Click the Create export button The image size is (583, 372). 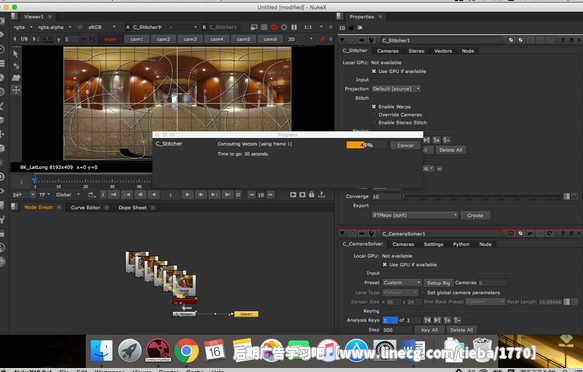coord(475,215)
